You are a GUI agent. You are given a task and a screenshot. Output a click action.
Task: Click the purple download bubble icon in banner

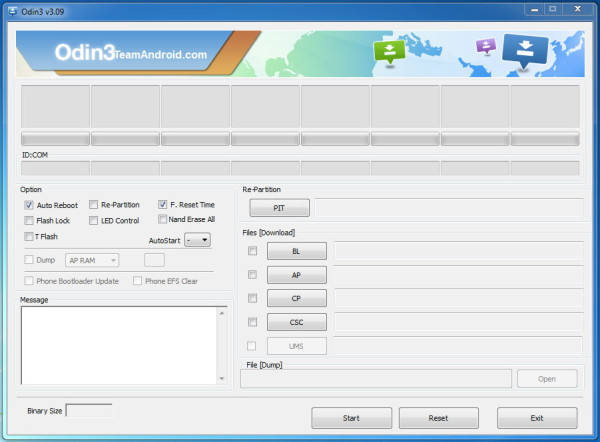pyautogui.click(x=486, y=46)
